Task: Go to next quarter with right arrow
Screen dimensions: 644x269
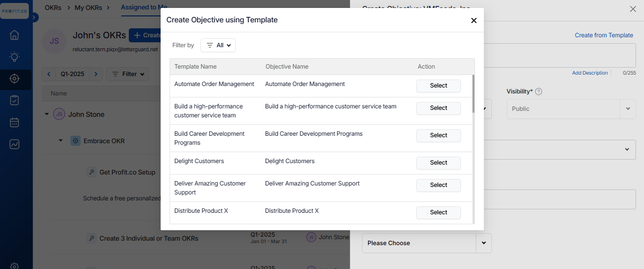Action: (x=96, y=74)
